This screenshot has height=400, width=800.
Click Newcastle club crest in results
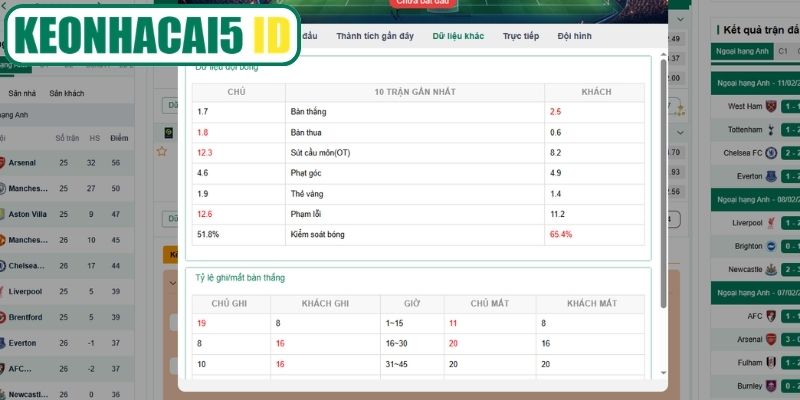[771, 269]
